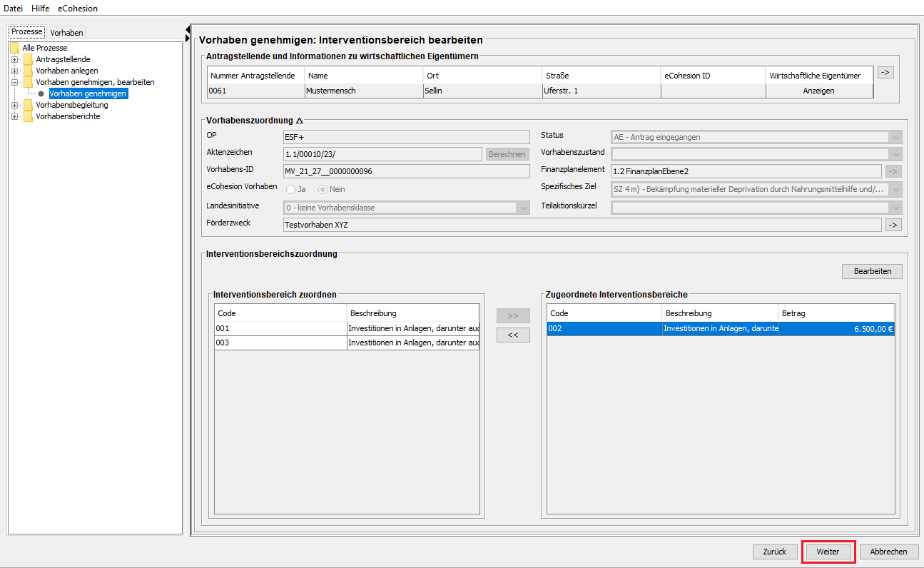Select the Nein radio button for eCohesion Vorhaben
Image resolution: width=924 pixels, height=568 pixels.
tap(323, 189)
